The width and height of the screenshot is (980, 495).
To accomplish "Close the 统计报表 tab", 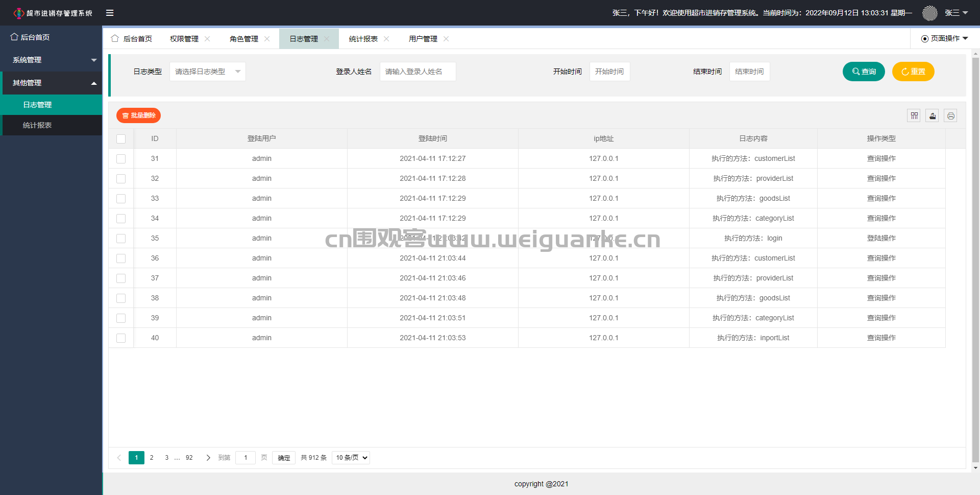I will [x=386, y=39].
